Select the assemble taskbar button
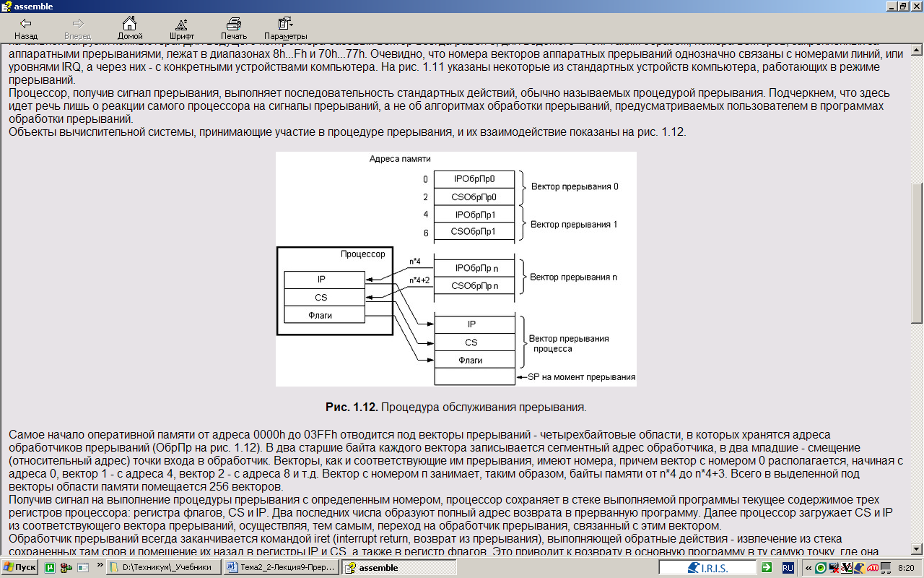This screenshot has width=924, height=578. coord(398,568)
